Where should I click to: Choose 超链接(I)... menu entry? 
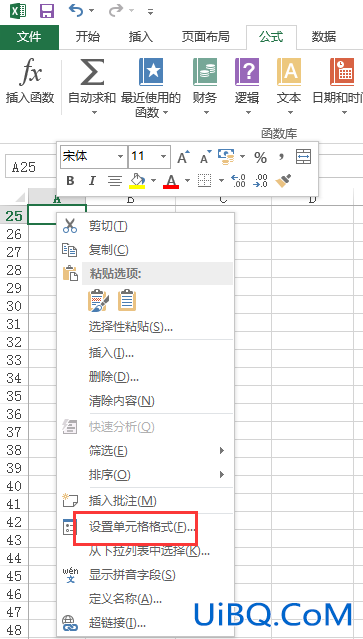point(145,623)
